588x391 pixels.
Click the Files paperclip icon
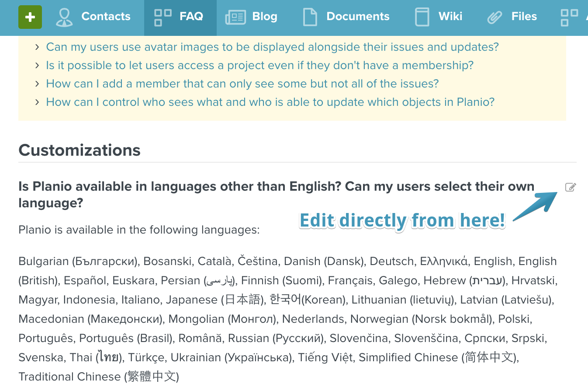point(495,17)
